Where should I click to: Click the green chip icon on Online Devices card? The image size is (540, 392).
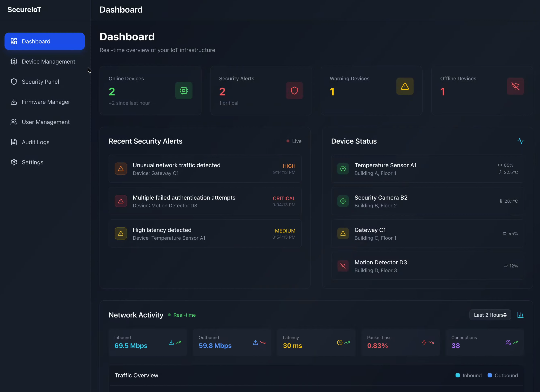[183, 90]
